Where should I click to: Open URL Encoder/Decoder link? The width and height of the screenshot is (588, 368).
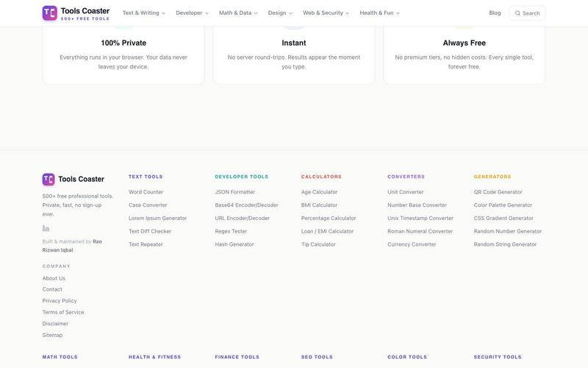(x=243, y=218)
